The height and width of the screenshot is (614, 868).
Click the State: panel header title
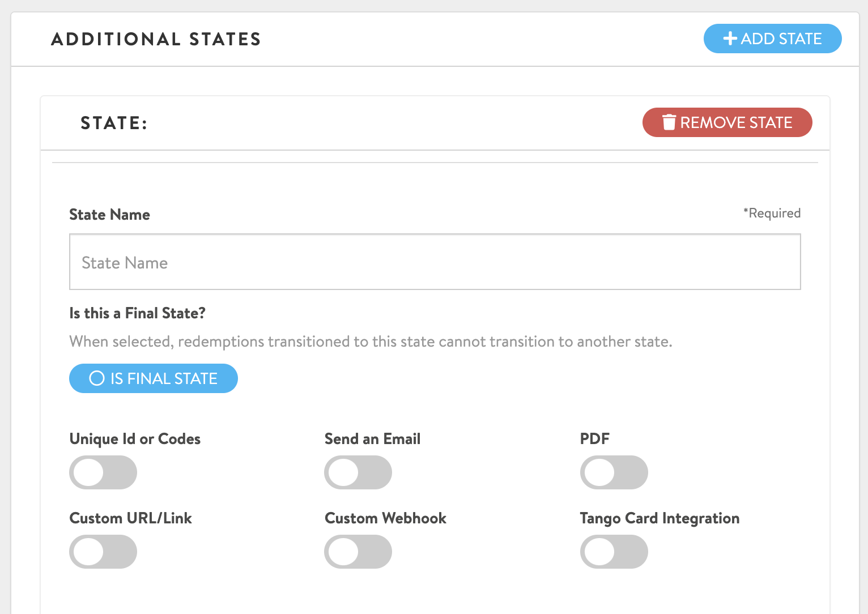(114, 123)
